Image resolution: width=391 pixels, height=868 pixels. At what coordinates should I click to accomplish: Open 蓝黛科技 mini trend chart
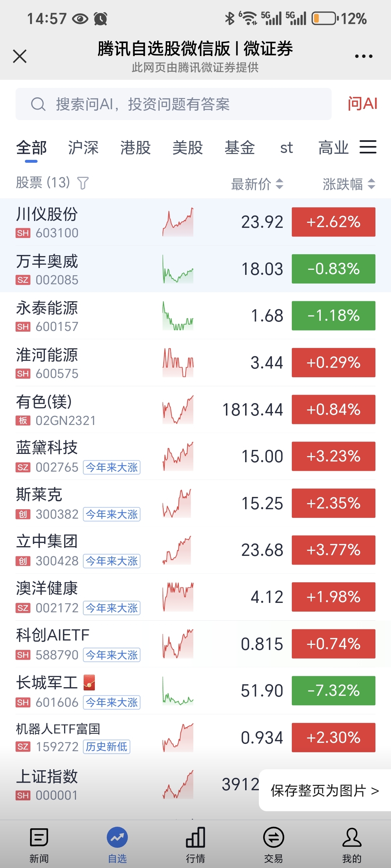click(178, 456)
